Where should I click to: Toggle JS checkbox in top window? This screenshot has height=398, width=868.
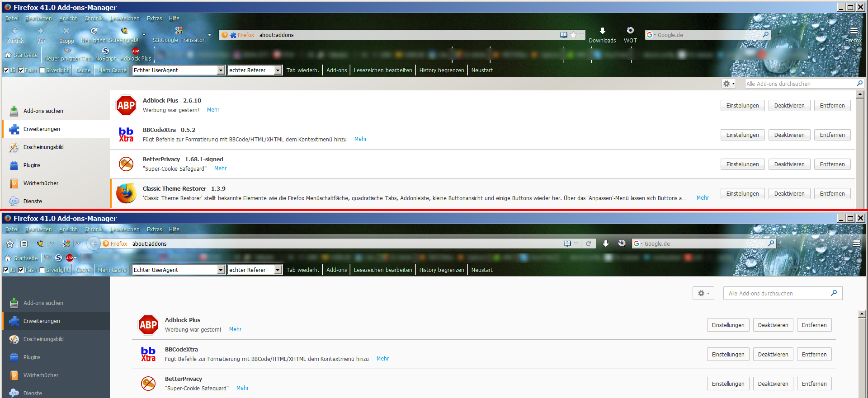(x=6, y=70)
